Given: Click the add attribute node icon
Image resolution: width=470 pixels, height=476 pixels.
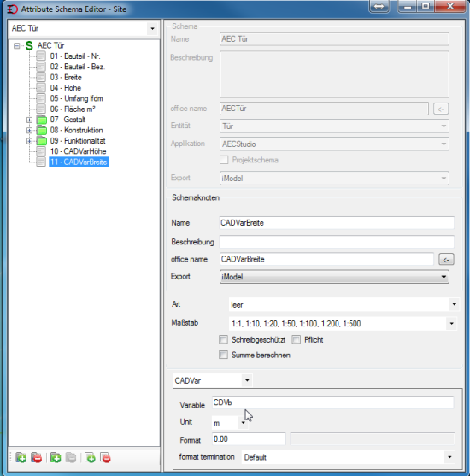Looking at the screenshot, I should click(91, 457).
